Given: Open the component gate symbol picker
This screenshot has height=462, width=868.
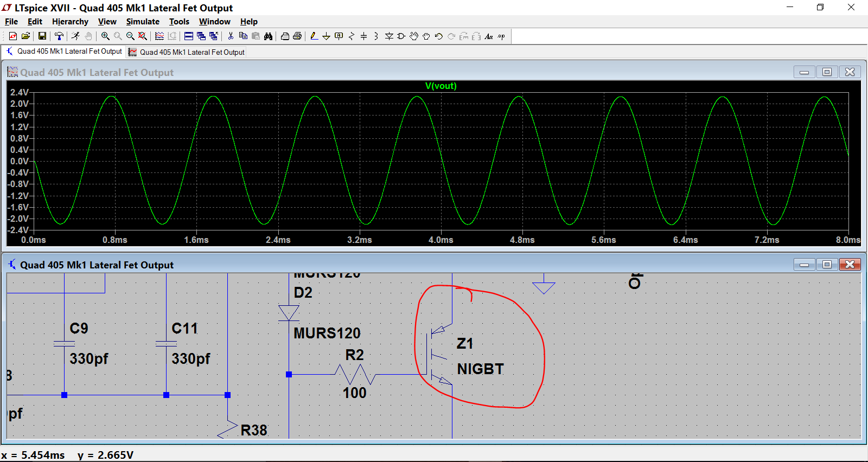Looking at the screenshot, I should 401,36.
